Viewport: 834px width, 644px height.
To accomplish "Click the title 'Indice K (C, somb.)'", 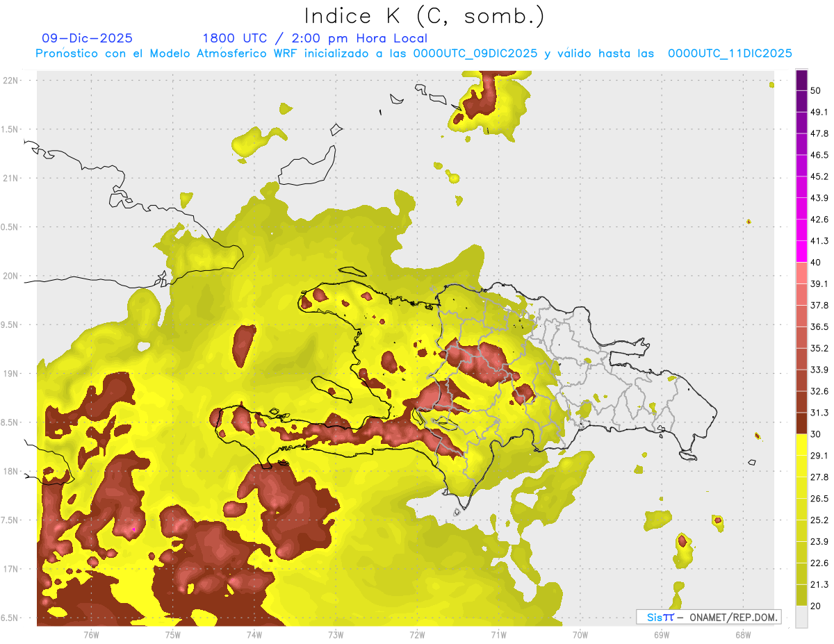I will click(425, 16).
